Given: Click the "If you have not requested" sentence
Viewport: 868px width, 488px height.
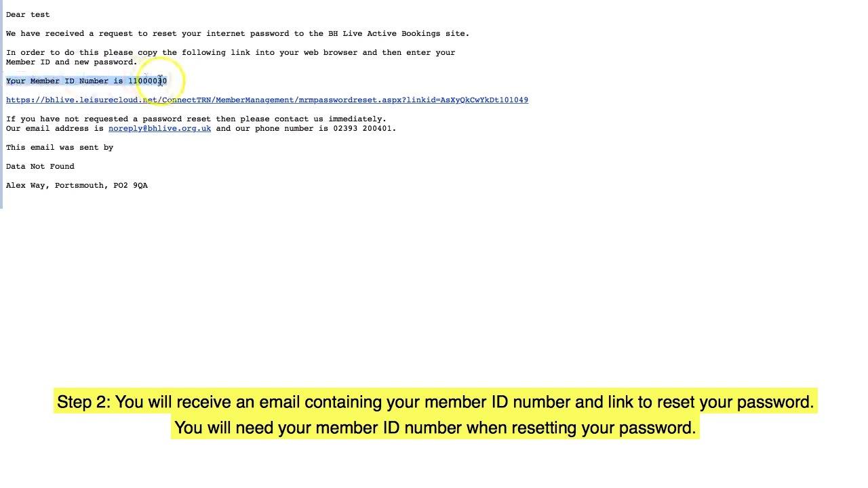Looking at the screenshot, I should point(196,119).
